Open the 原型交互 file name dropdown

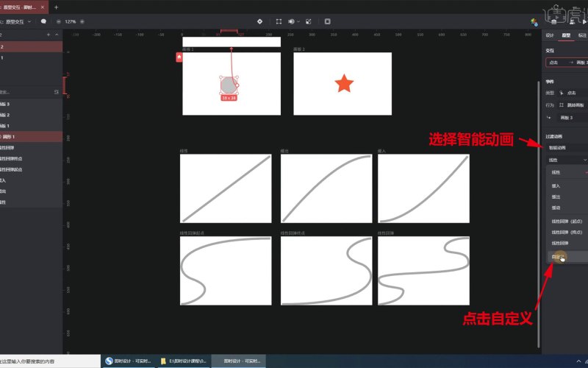[x=29, y=22]
